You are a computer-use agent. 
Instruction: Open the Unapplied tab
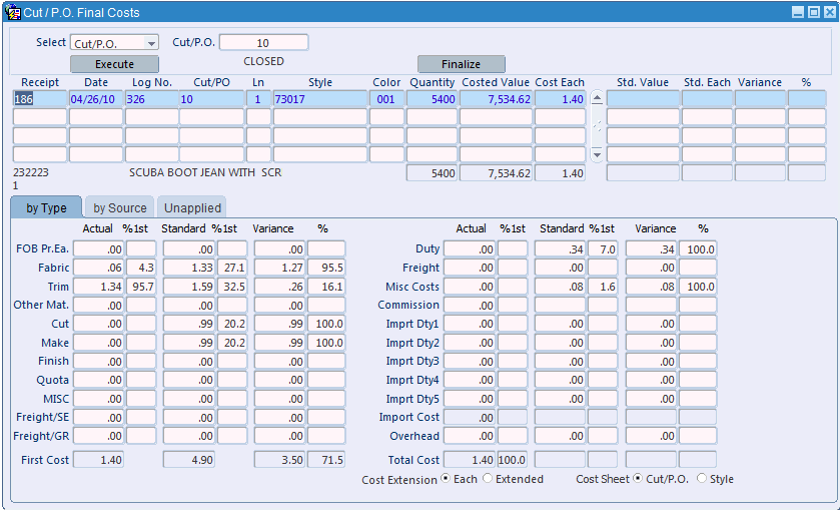[192, 208]
